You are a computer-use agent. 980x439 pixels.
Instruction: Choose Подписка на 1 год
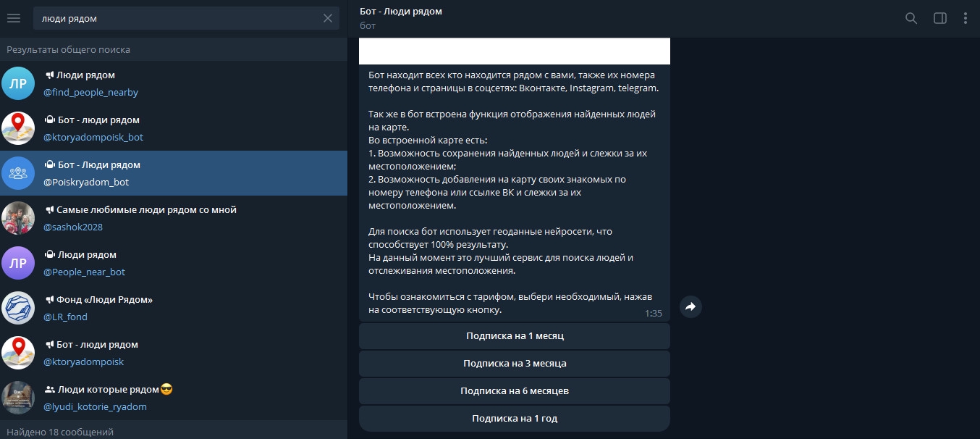click(515, 419)
